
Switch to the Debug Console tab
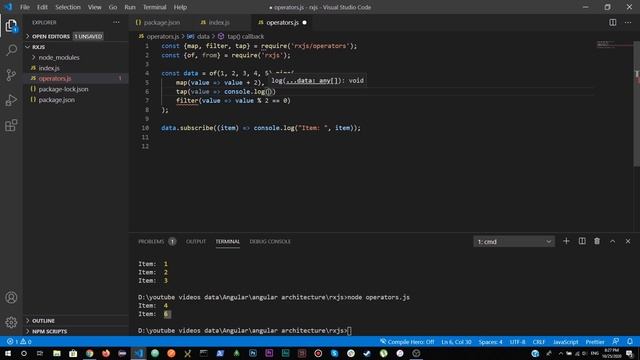[x=270, y=242]
